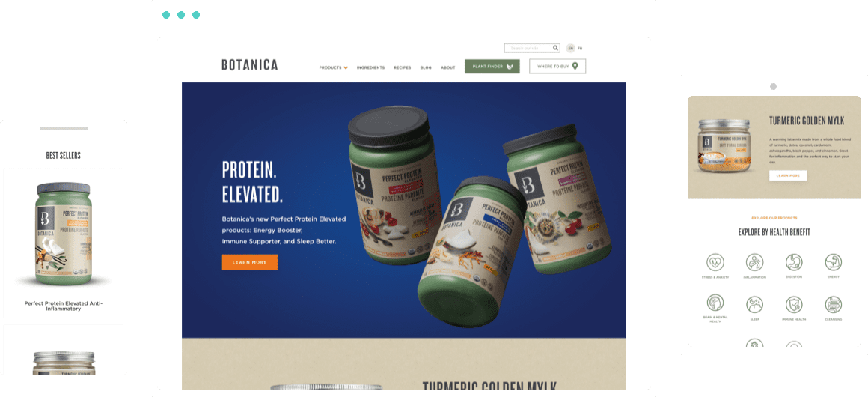Select the Brain & Mental Health icon

coord(715,303)
